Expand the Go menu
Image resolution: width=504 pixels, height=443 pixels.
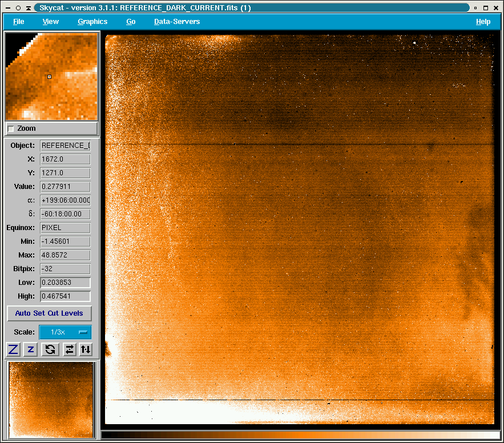click(131, 22)
